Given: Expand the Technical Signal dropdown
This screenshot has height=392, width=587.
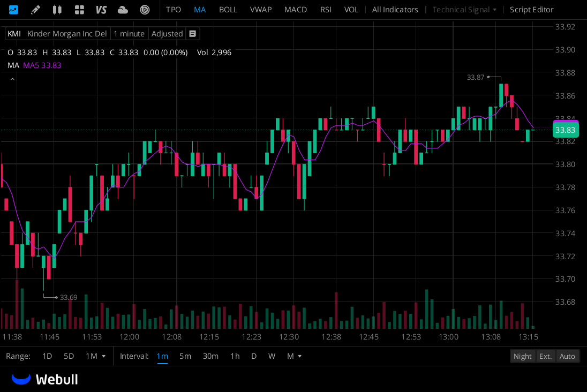Looking at the screenshot, I should click(464, 10).
